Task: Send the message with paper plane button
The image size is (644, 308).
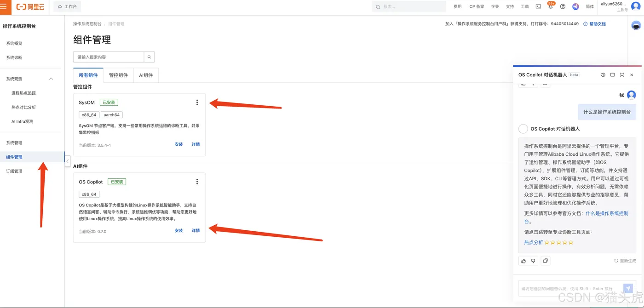Action: (628, 288)
